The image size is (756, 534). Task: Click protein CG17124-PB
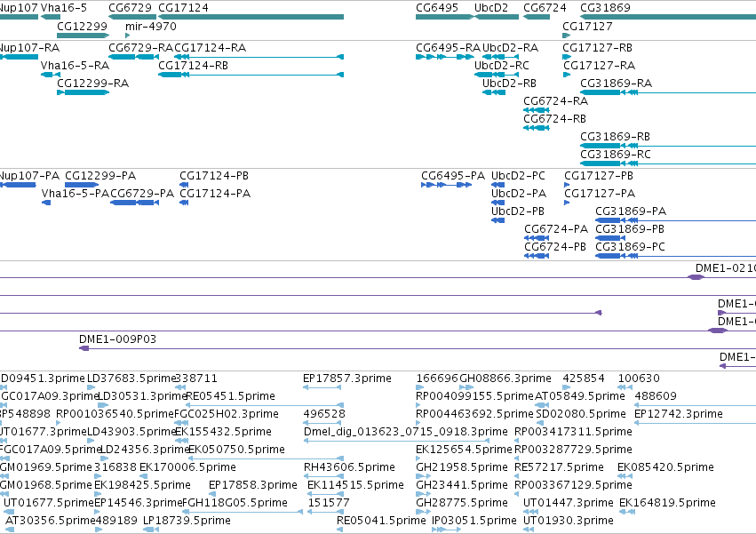click(x=184, y=185)
